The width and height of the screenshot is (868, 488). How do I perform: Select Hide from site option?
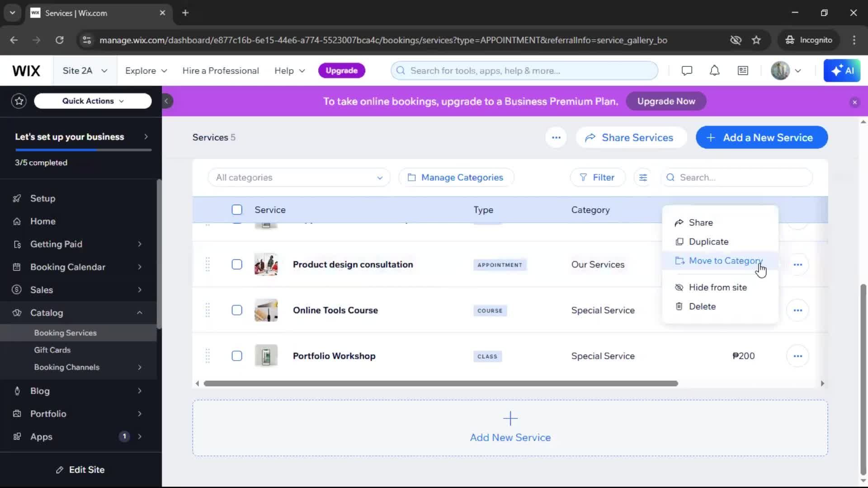[x=720, y=287]
